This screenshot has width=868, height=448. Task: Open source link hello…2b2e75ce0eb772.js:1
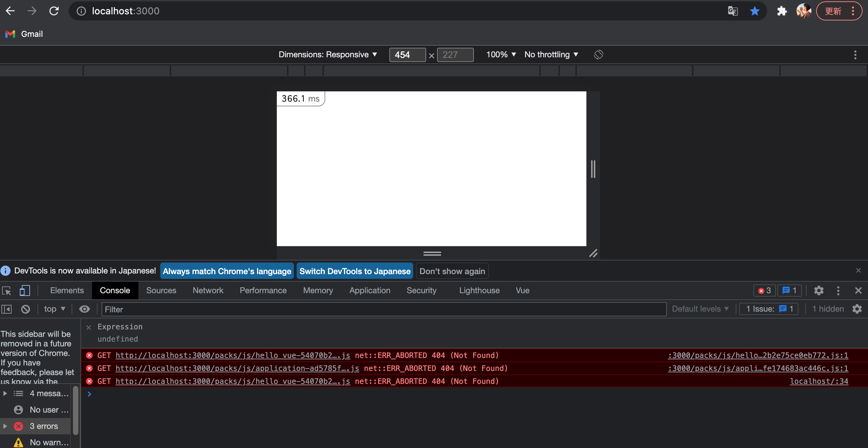[758, 355]
